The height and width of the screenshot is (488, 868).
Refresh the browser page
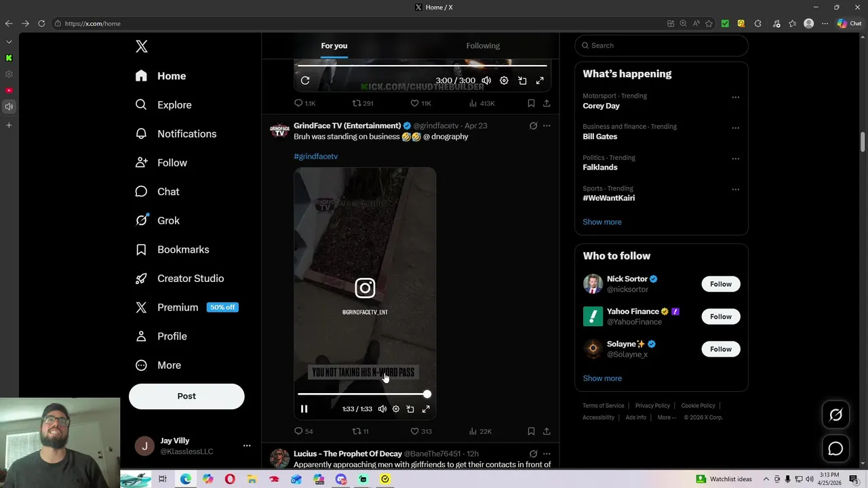click(41, 23)
